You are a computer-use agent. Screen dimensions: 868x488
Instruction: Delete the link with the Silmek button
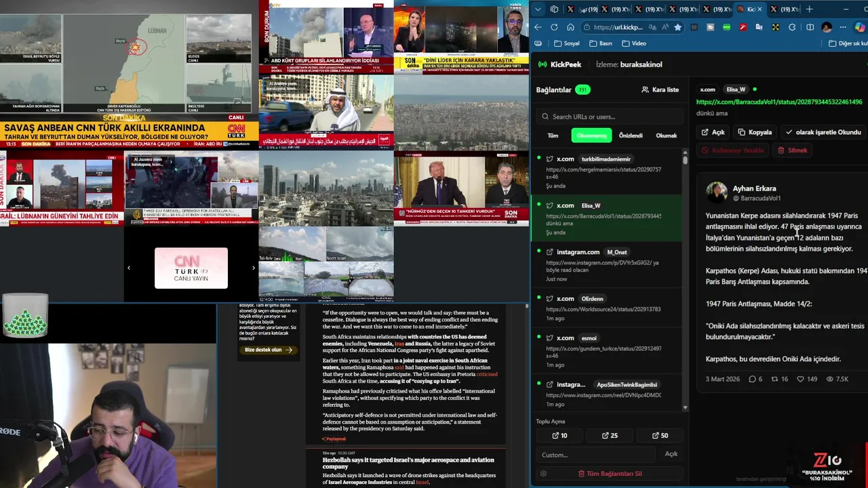(792, 150)
